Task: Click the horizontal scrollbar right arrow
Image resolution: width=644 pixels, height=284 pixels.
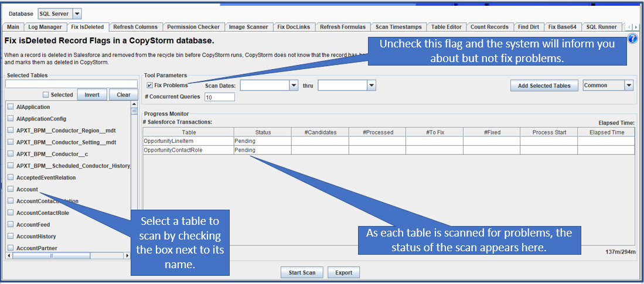Action: [127, 256]
